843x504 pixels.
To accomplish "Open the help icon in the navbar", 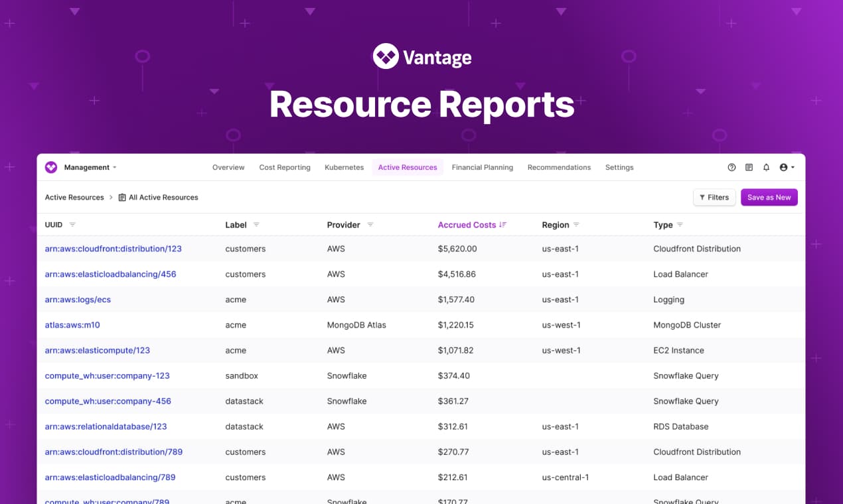I will coord(731,167).
